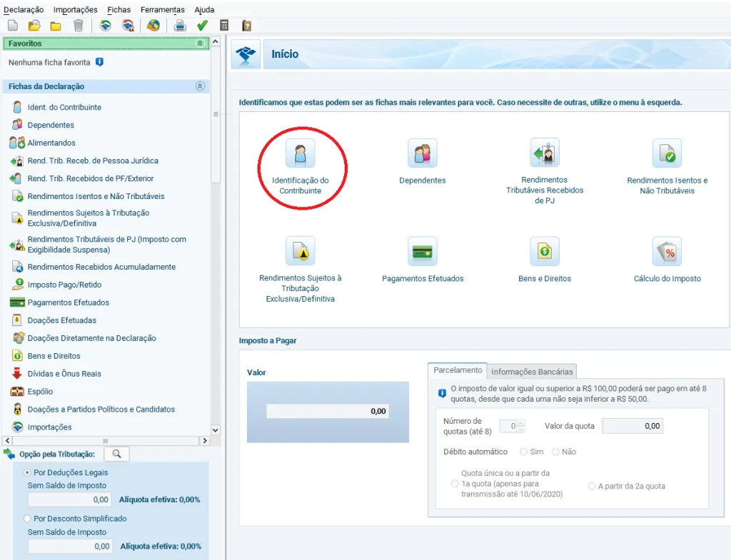731x560 pixels.
Task: Open the Ferramentas menu
Action: [162, 10]
